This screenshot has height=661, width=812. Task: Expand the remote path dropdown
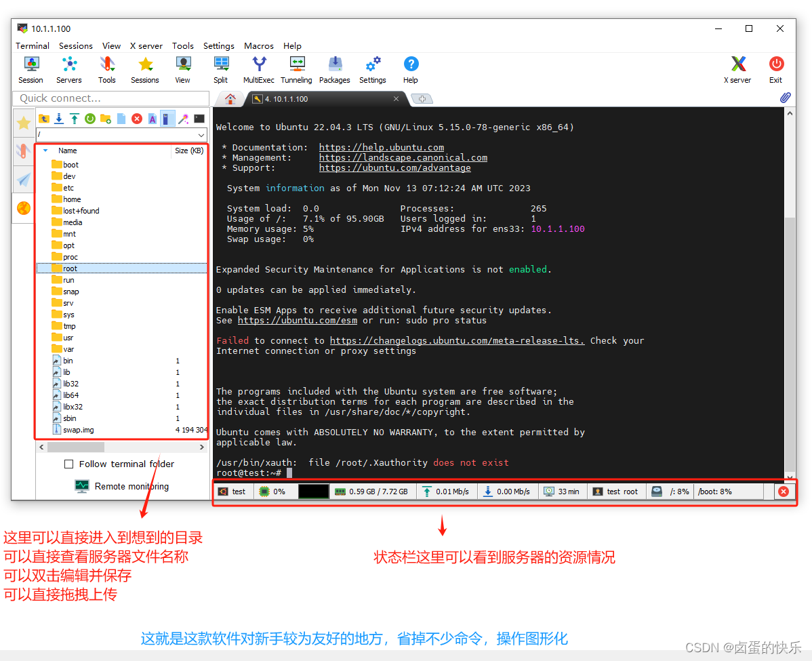point(201,135)
